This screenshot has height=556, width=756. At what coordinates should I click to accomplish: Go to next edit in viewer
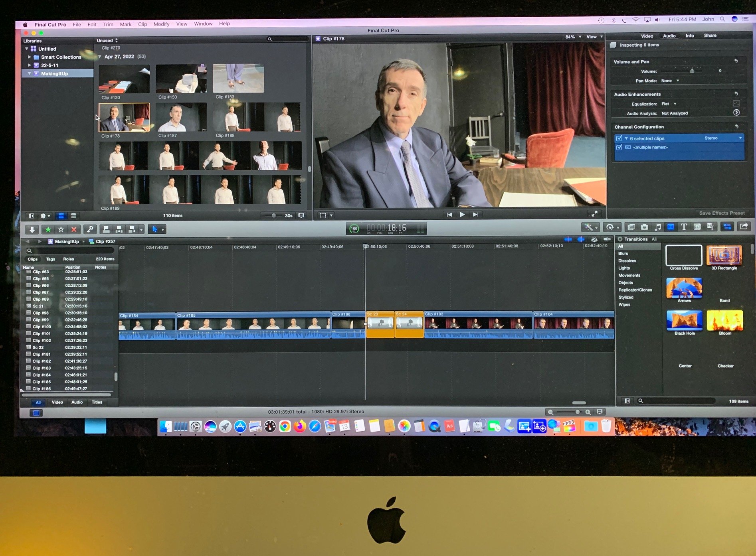click(475, 215)
